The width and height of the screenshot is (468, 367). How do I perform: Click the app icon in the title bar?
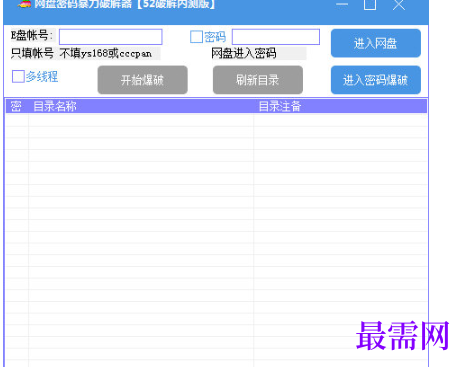24,4
